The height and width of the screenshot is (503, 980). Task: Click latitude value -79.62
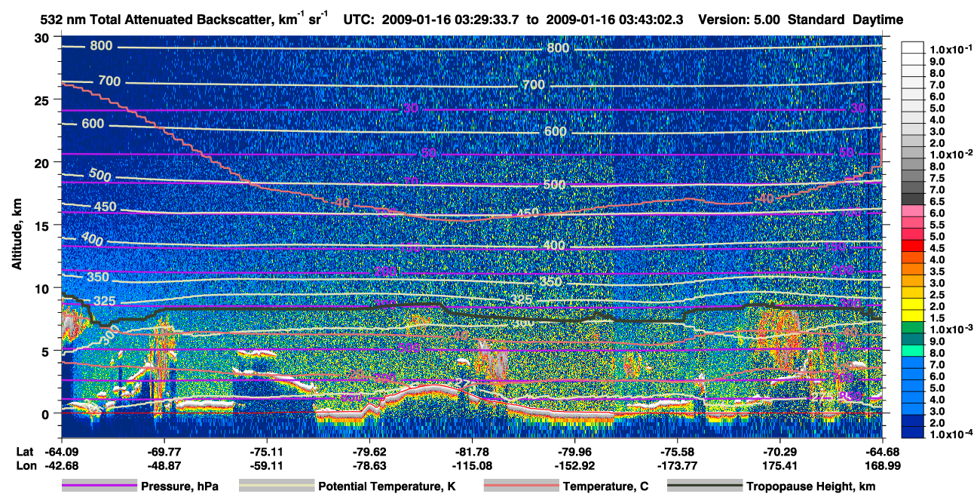tap(369, 451)
